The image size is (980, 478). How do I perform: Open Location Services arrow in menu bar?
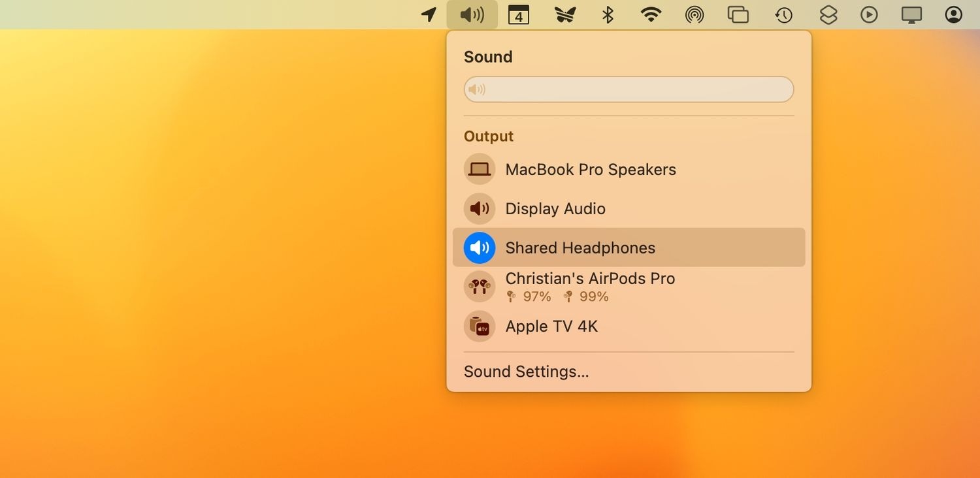429,14
